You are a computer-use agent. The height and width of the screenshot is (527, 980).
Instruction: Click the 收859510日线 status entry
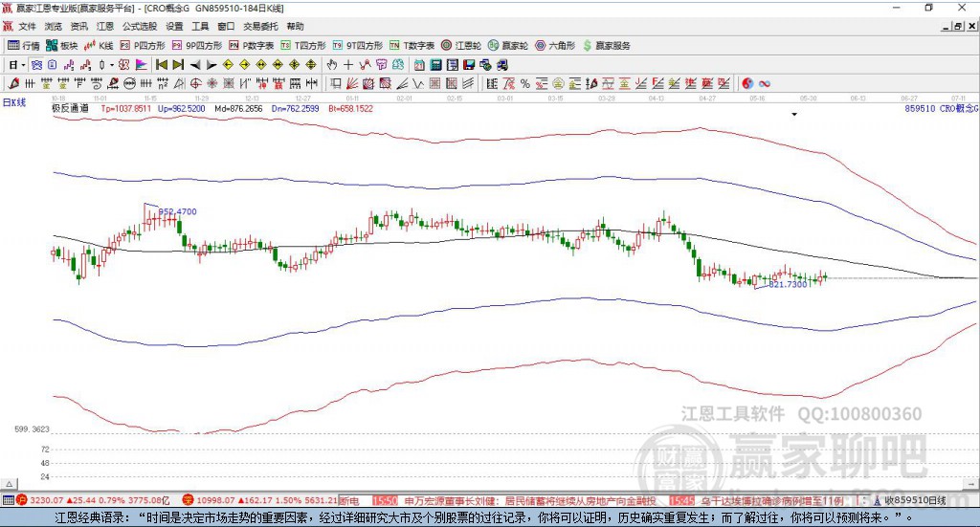[x=910, y=500]
